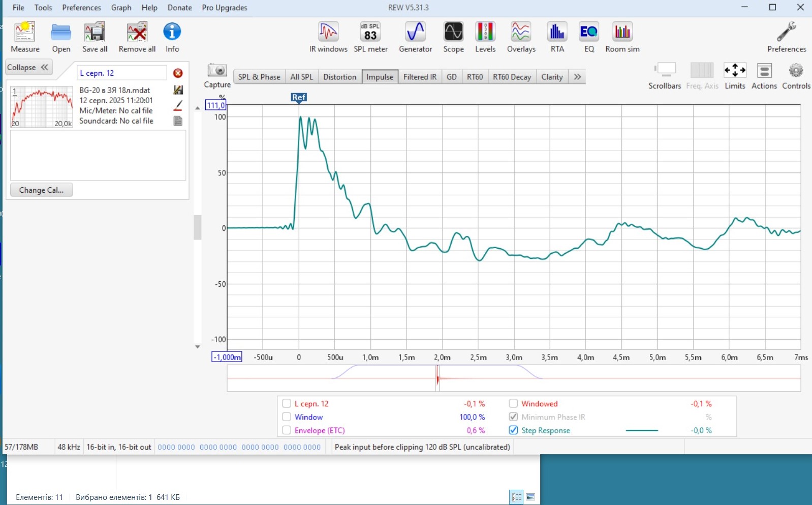Edit the -1,000m left axis limit
Screen dimensions: 812x505
click(227, 357)
